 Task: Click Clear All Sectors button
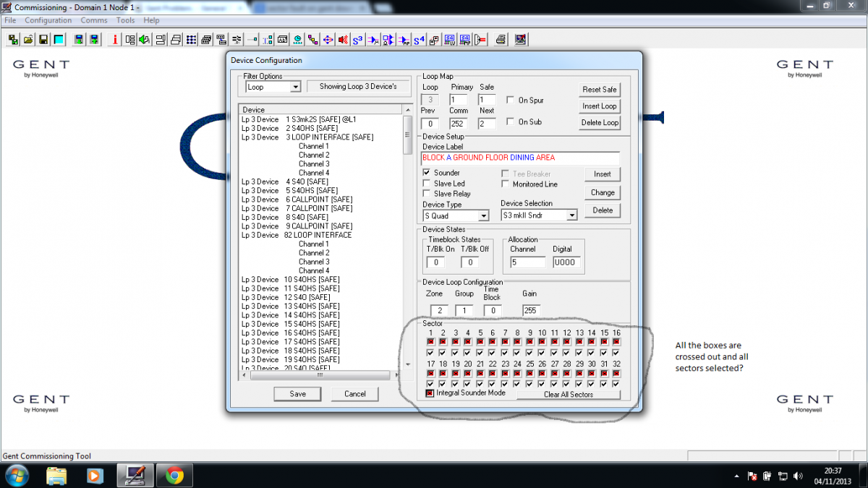[x=569, y=395]
